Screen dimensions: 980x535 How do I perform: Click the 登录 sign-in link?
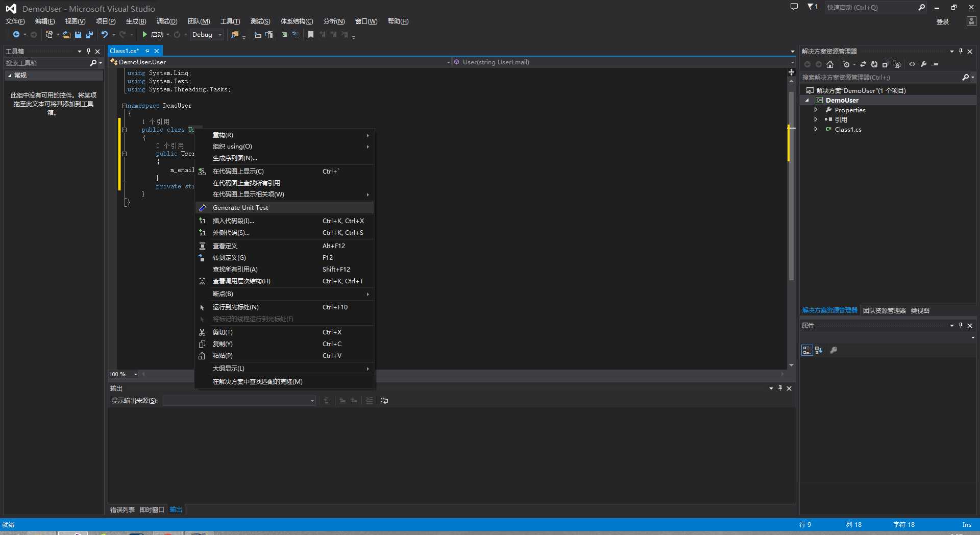[x=942, y=21]
